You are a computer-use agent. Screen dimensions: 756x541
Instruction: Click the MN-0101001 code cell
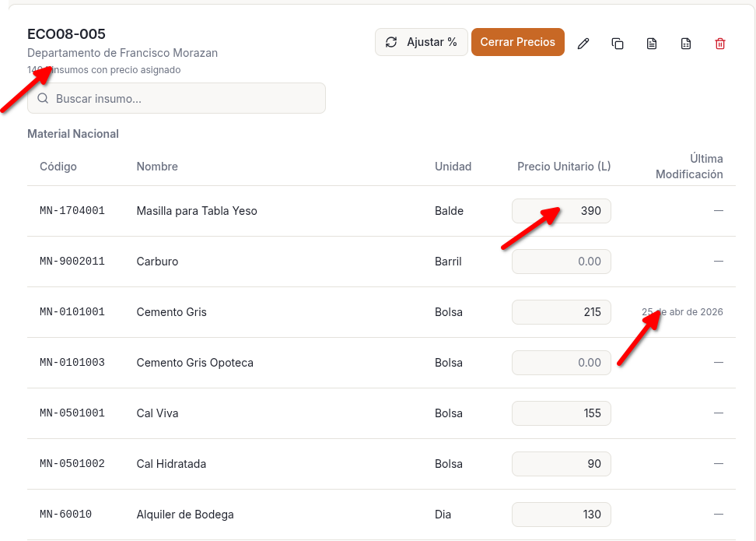coord(72,312)
